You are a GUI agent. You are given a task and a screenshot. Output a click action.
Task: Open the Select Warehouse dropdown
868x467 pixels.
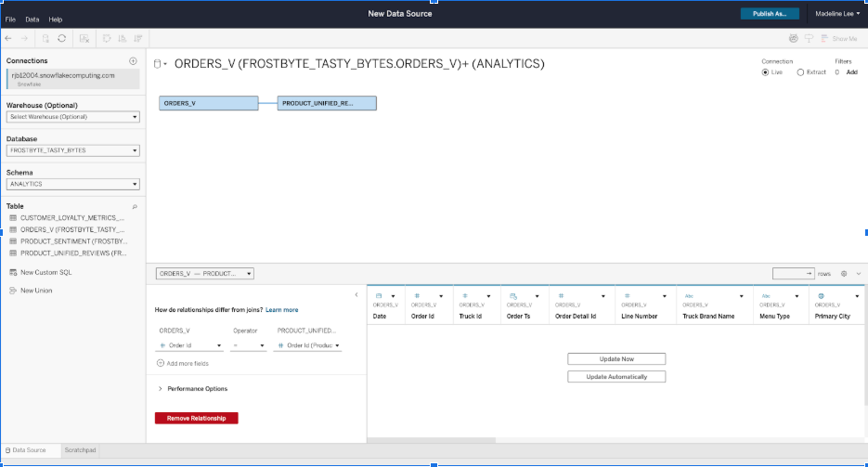[x=72, y=117]
